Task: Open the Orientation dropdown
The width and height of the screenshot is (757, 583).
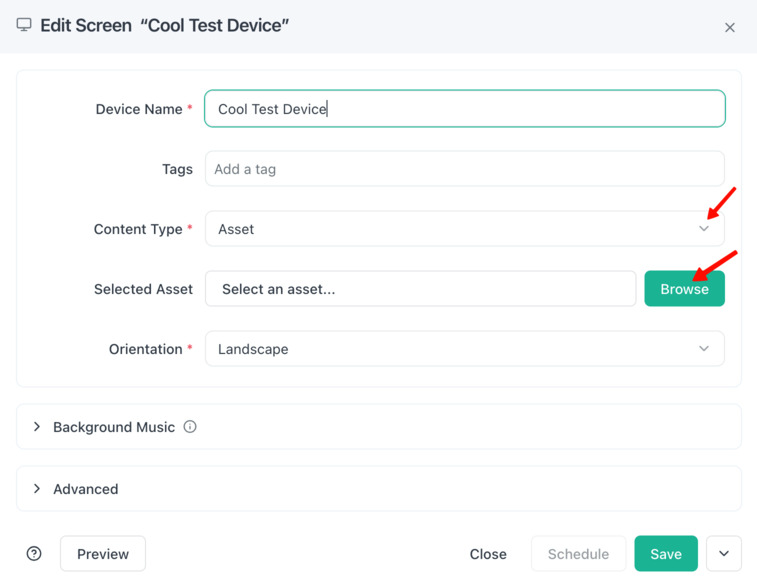Action: coord(464,348)
